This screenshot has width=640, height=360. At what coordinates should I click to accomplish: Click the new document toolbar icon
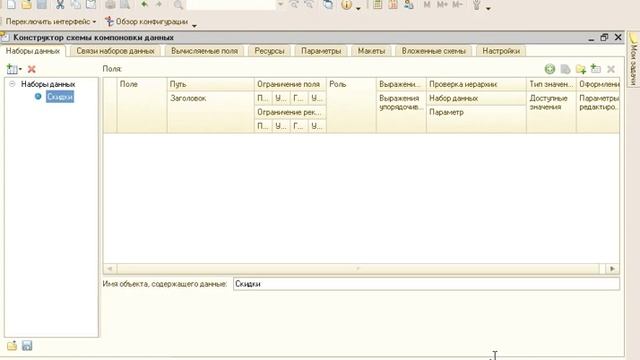click(x=11, y=4)
